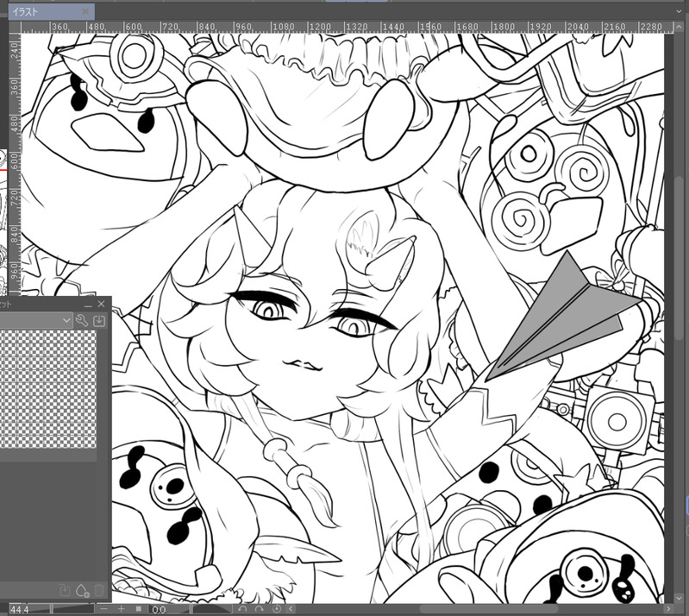Screen dimensions: 689x616
Task: Click the add color droplet icon
Action: pyautogui.click(x=82, y=589)
